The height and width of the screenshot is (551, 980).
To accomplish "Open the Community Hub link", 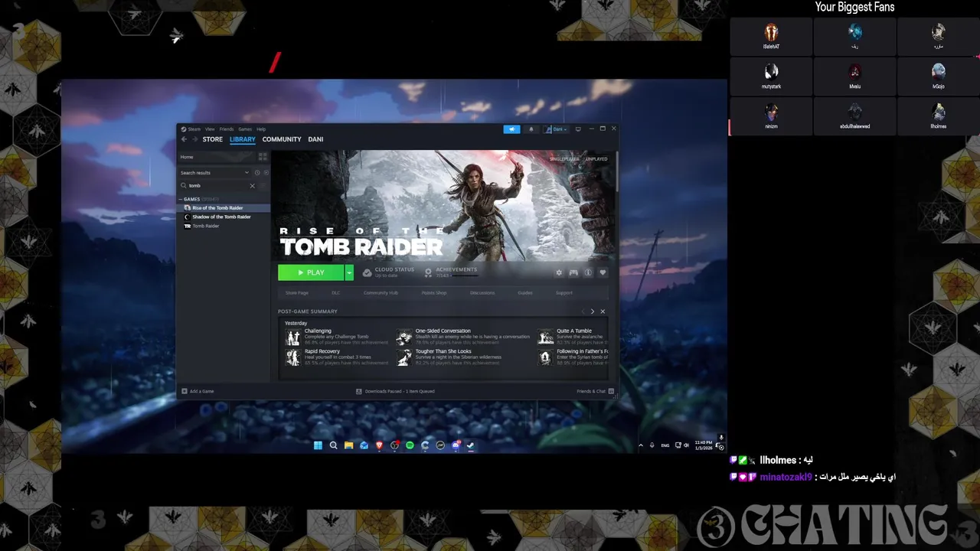I will tap(381, 293).
